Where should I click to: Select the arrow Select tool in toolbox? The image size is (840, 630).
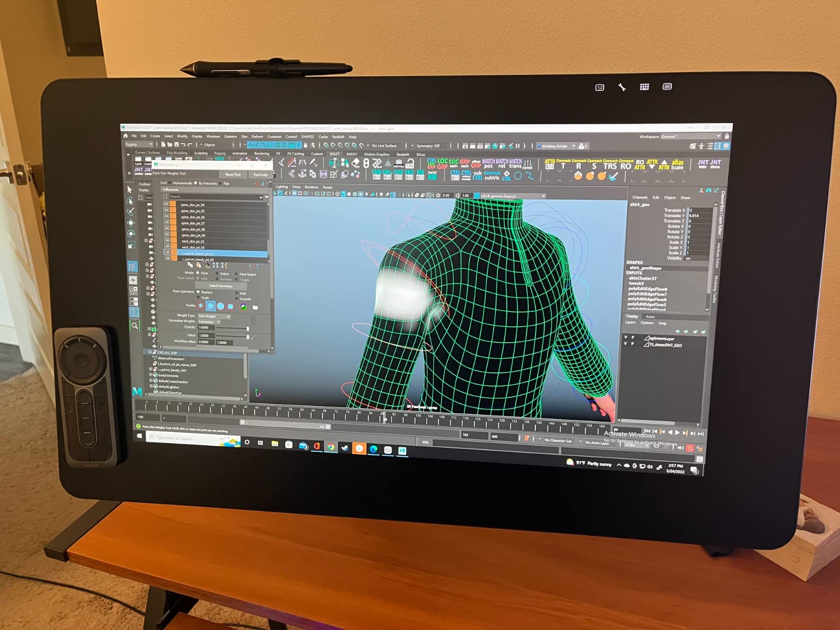[x=130, y=190]
